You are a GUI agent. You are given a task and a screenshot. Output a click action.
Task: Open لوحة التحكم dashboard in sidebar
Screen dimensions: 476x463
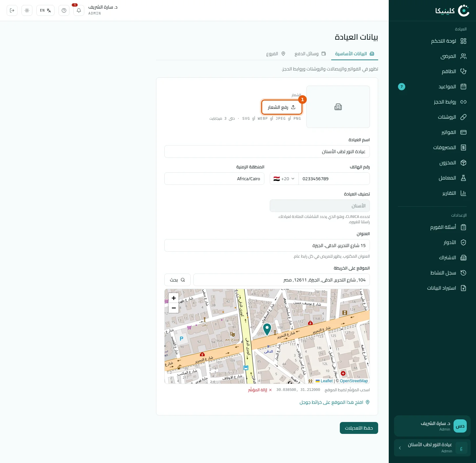coord(432,41)
